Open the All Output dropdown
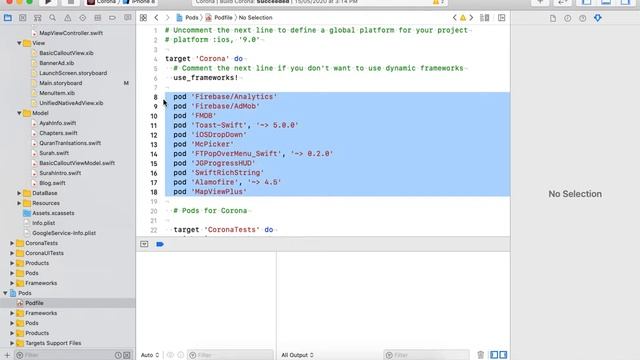Screen dimensions: 640x360 pos(297,355)
